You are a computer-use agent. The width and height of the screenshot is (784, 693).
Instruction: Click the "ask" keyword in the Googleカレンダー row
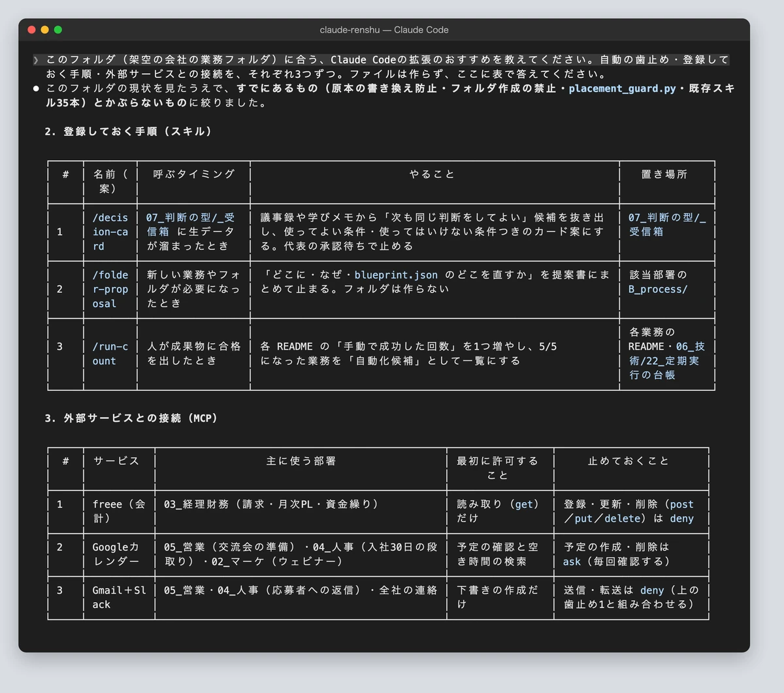click(x=572, y=562)
